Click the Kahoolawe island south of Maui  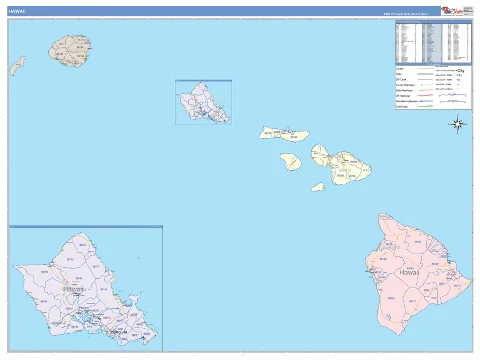tap(318, 187)
